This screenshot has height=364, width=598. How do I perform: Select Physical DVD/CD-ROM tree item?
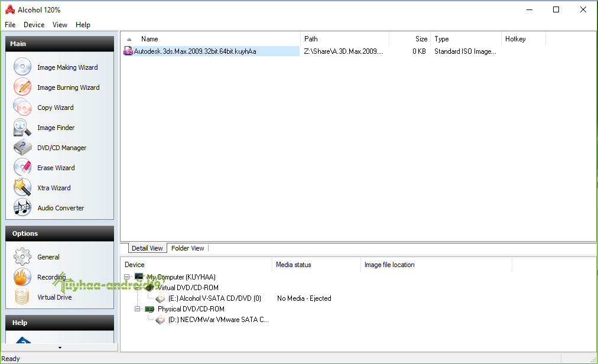191,309
